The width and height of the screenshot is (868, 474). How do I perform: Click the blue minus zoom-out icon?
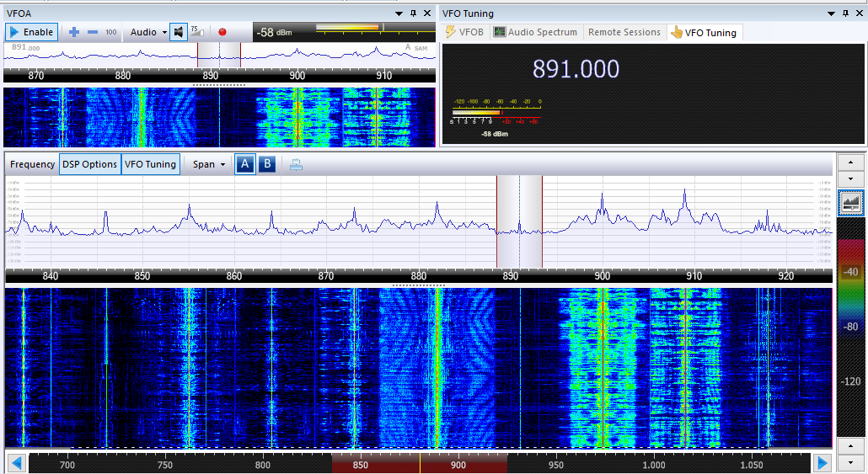[x=93, y=32]
